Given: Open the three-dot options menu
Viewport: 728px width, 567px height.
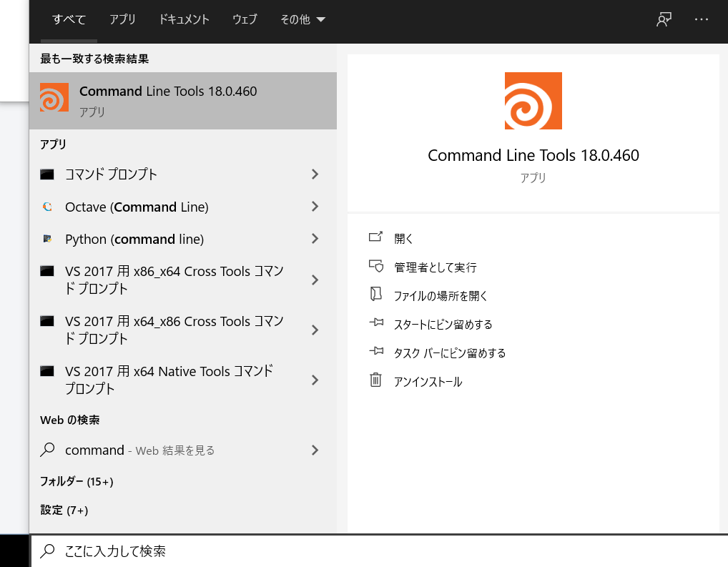Looking at the screenshot, I should pos(701,19).
